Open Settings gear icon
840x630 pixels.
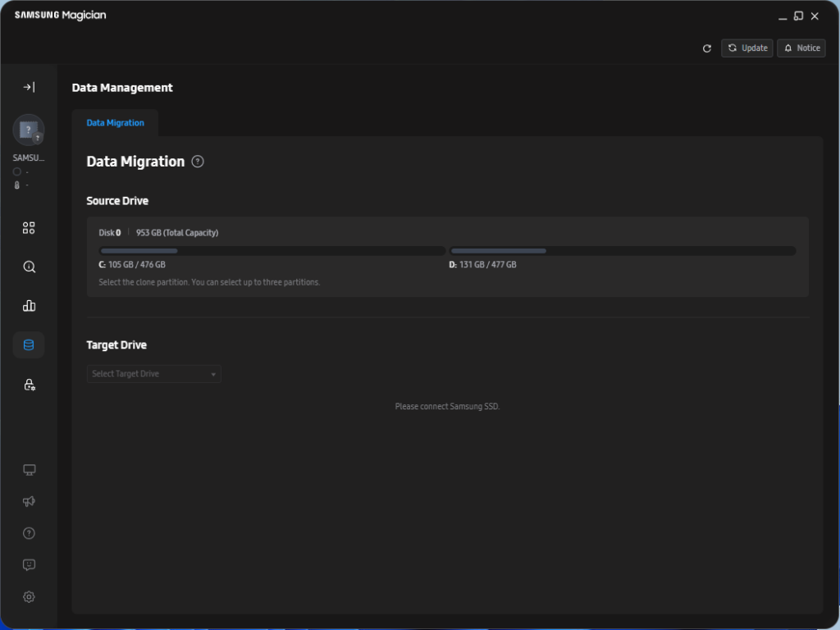[x=29, y=597]
